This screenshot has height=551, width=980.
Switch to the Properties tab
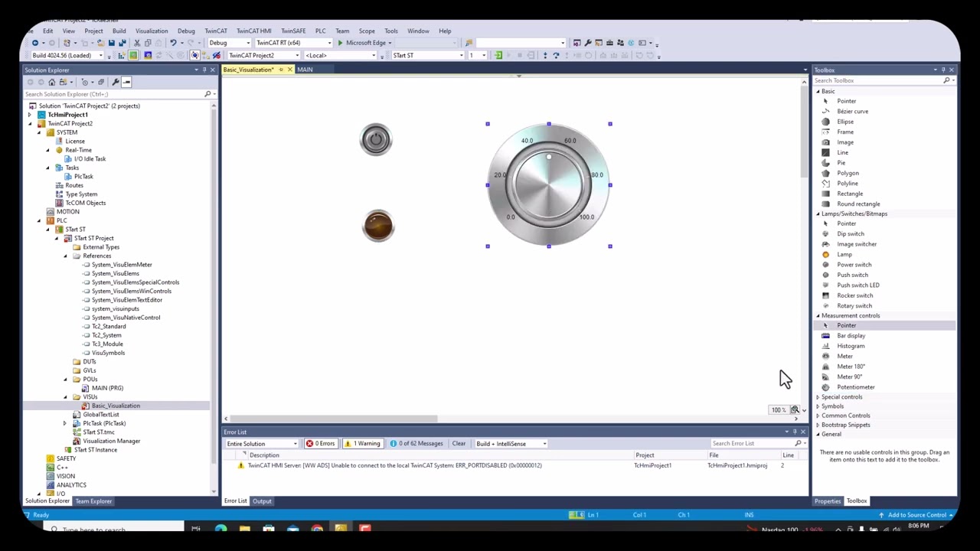pyautogui.click(x=827, y=501)
